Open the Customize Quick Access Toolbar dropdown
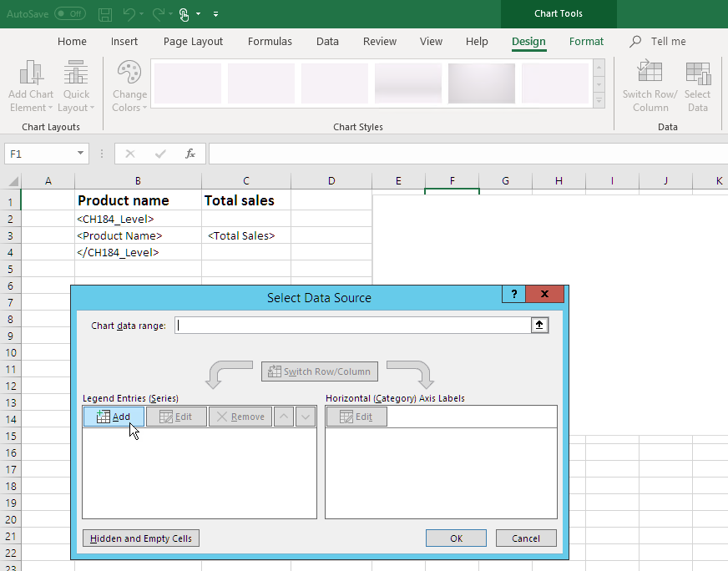Viewport: 728px width, 571px height. point(216,14)
